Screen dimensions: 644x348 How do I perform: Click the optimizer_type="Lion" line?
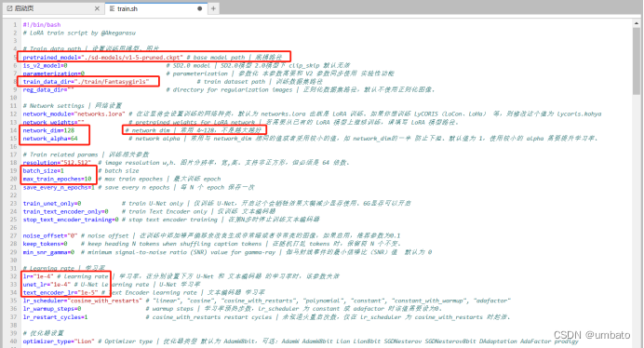tap(59, 341)
